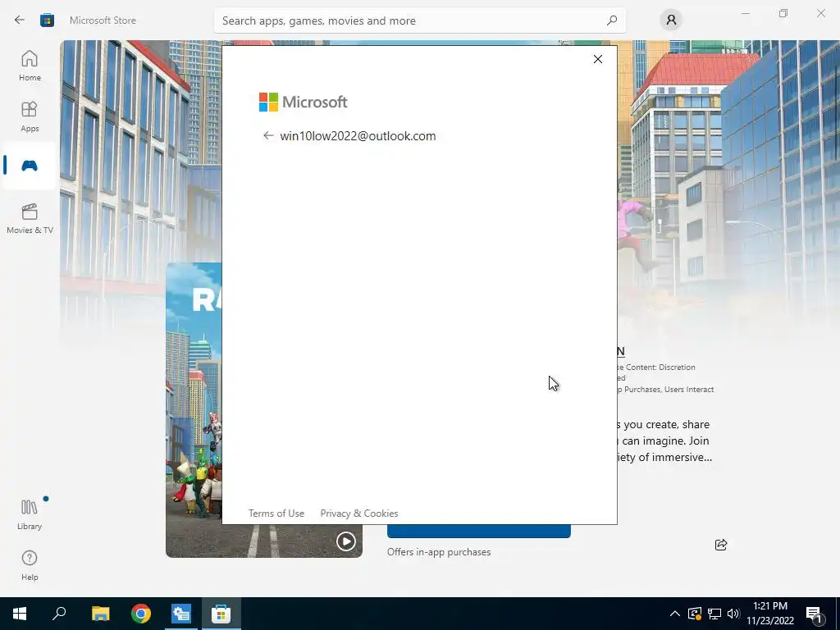
Task: Open the Windows Start menu
Action: click(20, 614)
